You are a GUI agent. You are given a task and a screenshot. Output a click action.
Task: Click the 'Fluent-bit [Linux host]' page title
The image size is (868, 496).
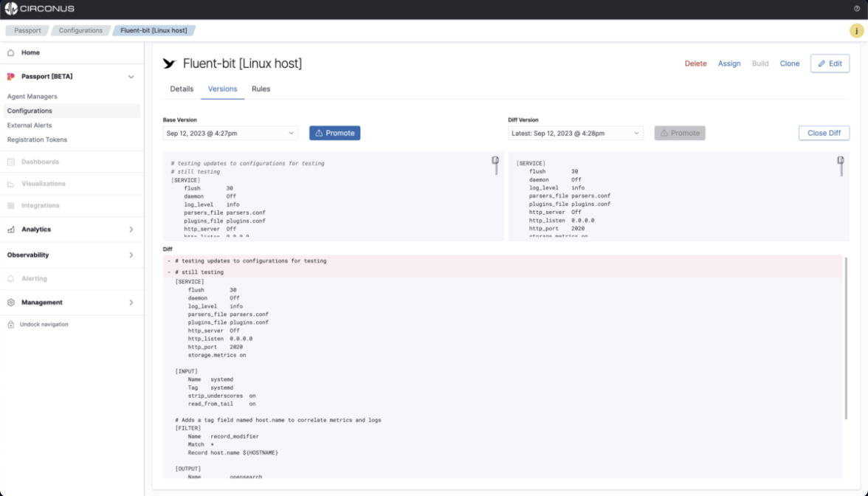(x=242, y=63)
